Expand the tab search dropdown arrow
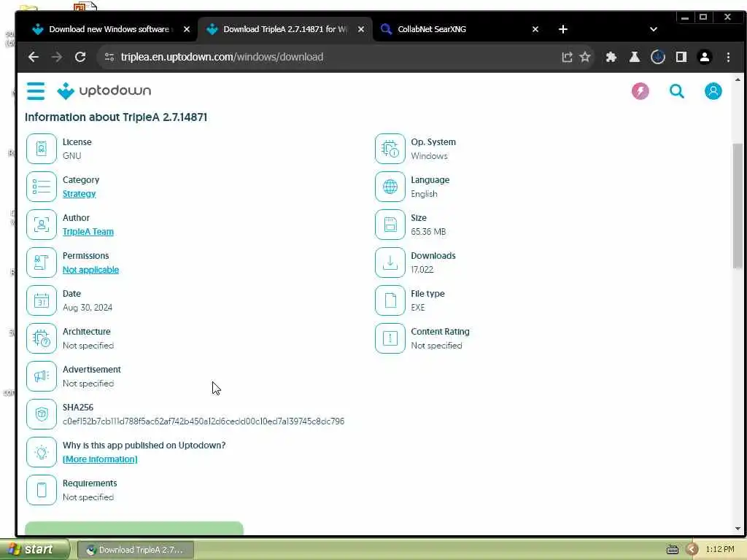747x560 pixels. [x=653, y=29]
